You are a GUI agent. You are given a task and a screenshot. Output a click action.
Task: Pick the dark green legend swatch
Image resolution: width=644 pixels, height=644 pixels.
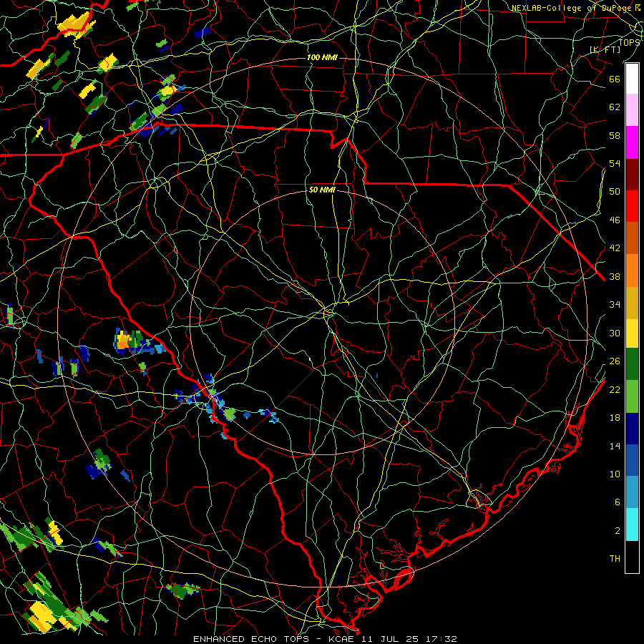(x=632, y=364)
